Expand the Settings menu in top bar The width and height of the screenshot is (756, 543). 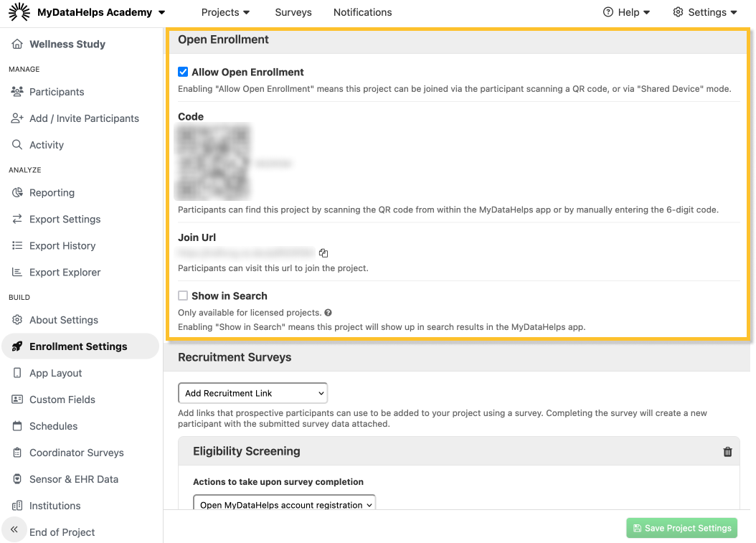(704, 12)
